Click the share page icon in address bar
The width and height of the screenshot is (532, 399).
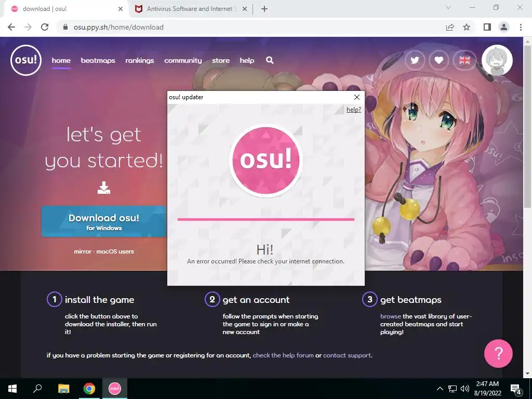pos(450,27)
